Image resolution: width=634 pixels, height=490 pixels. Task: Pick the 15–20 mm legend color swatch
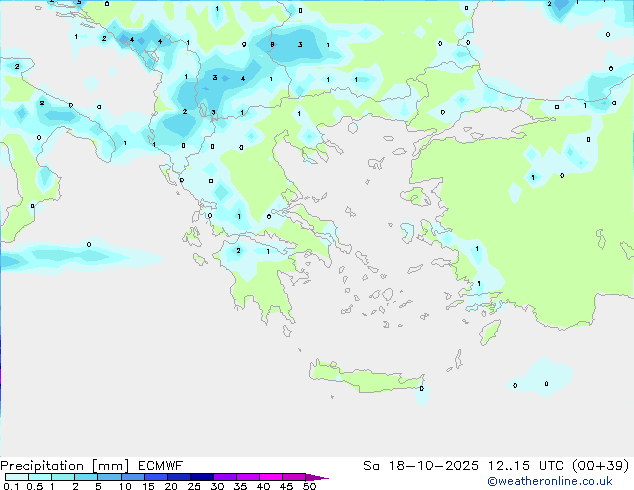(155, 477)
